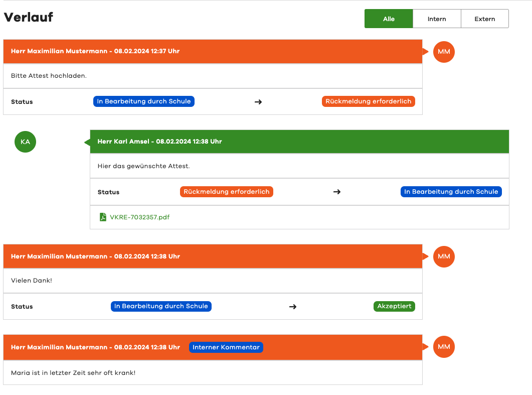
Task: Click the blue Interner Kommentar badge
Action: coord(226,347)
